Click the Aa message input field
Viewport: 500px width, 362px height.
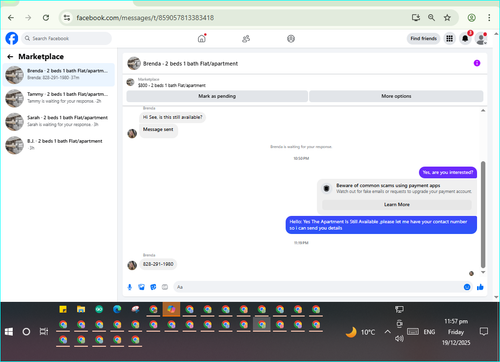pyautogui.click(x=317, y=287)
